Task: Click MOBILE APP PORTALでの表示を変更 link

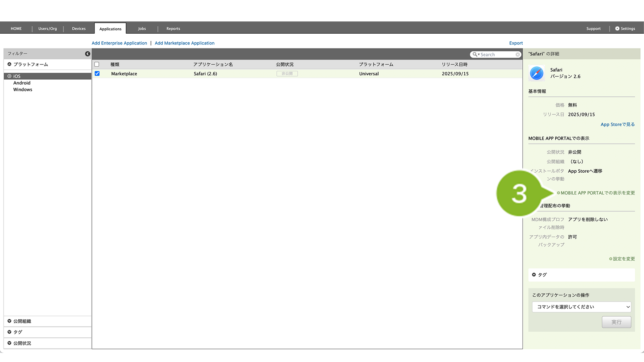Action: pos(597,193)
